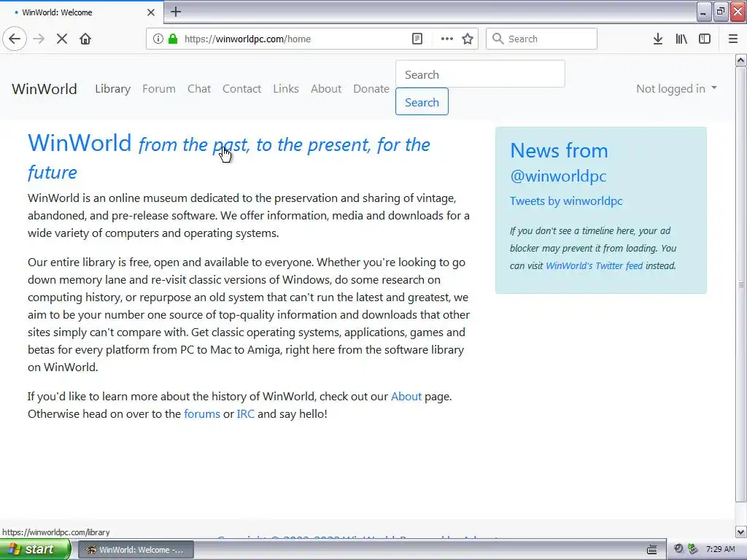This screenshot has height=560, width=747.
Task: Click the forward navigation arrow
Action: click(39, 39)
